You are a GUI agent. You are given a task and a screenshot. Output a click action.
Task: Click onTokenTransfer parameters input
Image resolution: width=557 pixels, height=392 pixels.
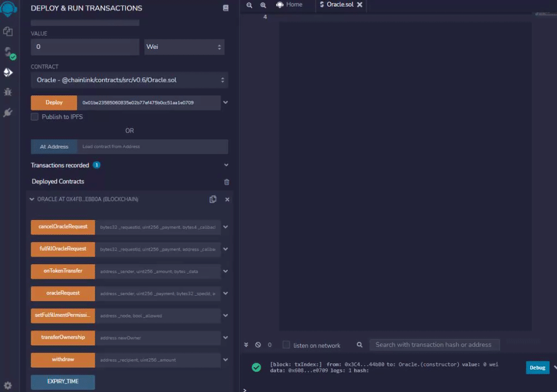coord(158,271)
